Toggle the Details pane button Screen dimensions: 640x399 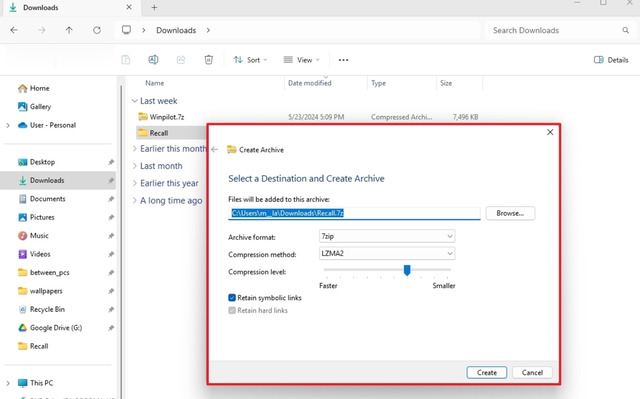pos(611,60)
